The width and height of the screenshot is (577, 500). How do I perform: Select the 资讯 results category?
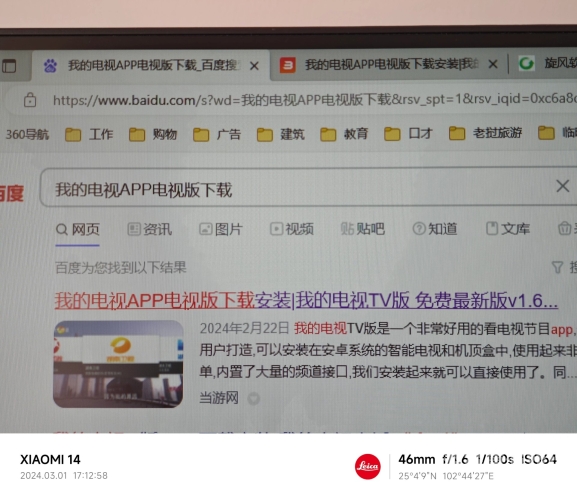(x=149, y=229)
